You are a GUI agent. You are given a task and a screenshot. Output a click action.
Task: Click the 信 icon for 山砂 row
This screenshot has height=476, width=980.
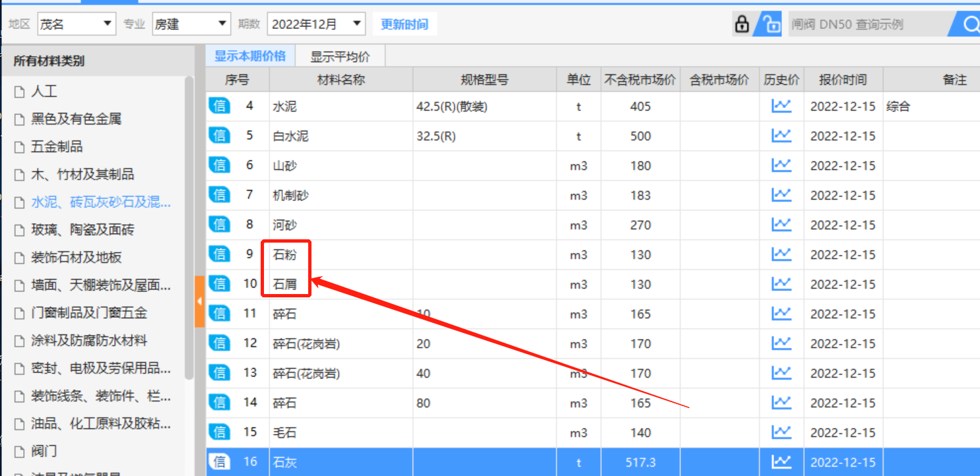coord(220,165)
